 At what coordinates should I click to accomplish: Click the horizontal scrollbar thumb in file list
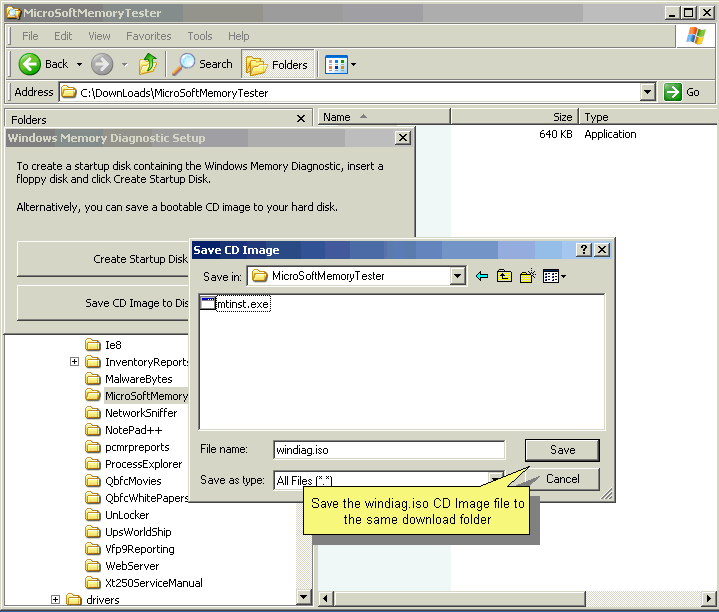[x=459, y=598]
